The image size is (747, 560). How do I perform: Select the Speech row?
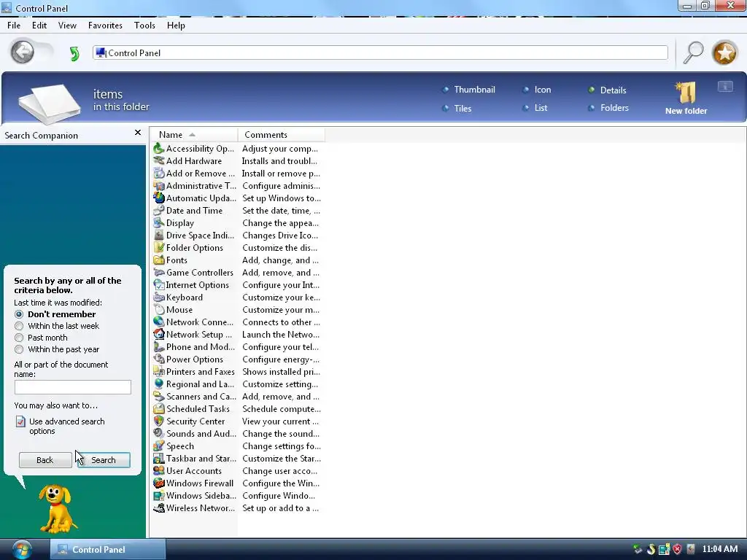(x=237, y=446)
